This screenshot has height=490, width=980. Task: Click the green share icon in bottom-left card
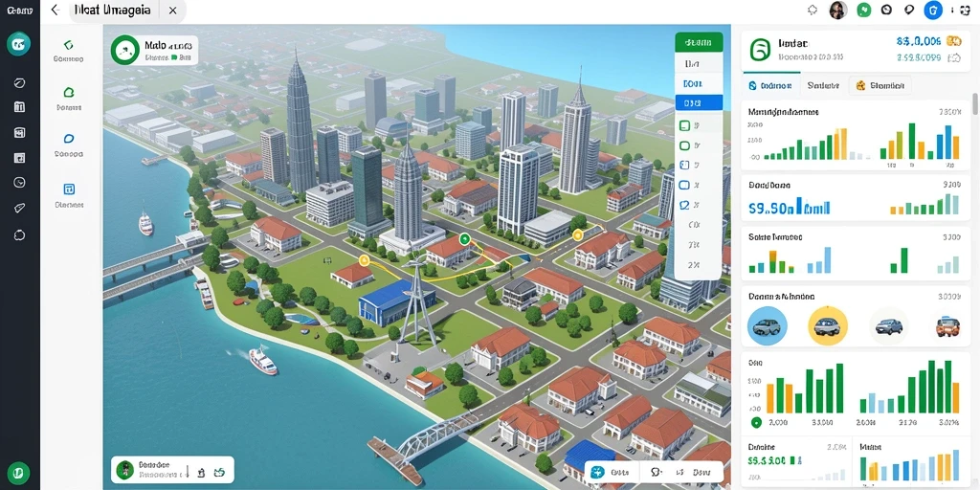[219, 473]
